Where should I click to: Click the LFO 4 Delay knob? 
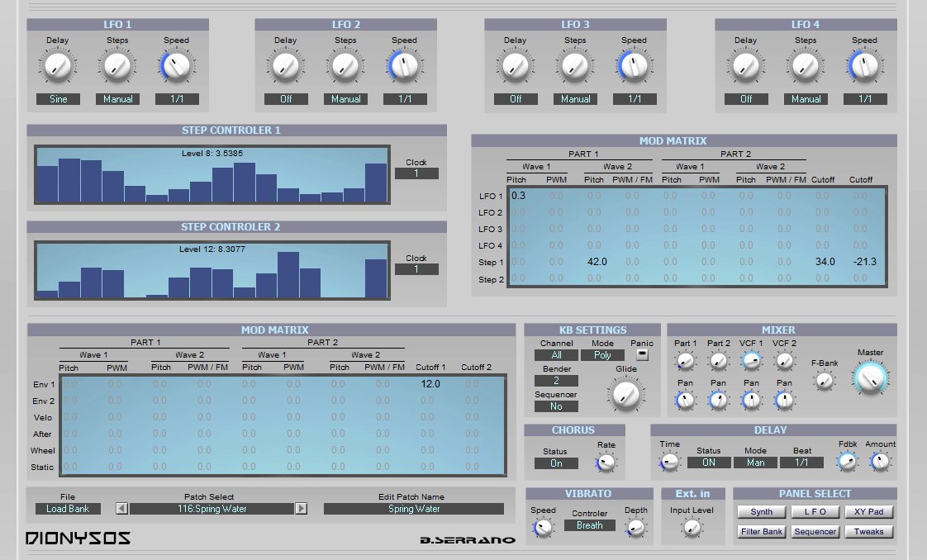pos(746,67)
